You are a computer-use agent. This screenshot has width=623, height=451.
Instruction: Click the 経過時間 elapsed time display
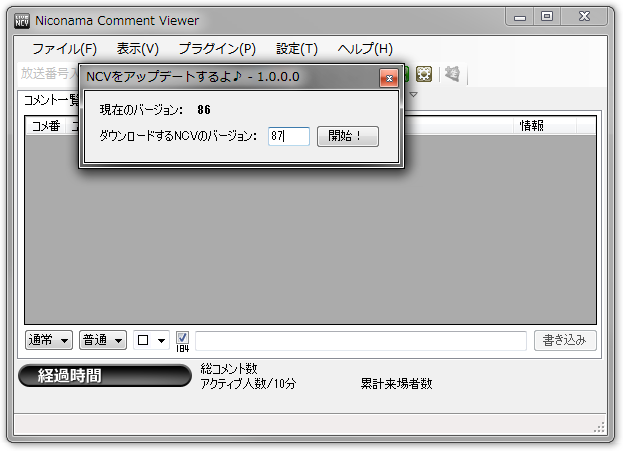coord(105,376)
